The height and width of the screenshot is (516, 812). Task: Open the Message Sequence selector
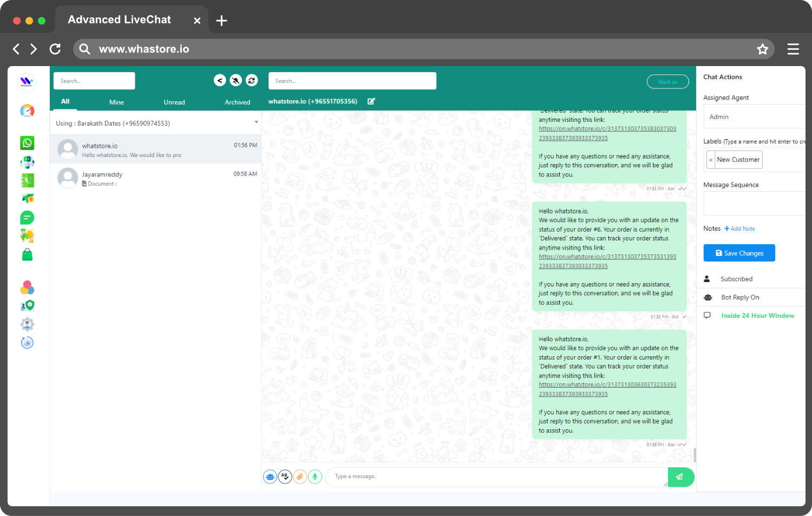tap(754, 204)
